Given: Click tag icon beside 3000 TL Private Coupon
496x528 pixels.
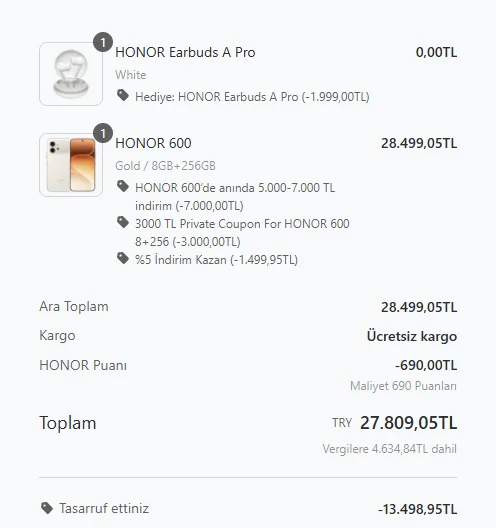Looking at the screenshot, I should 123,222.
